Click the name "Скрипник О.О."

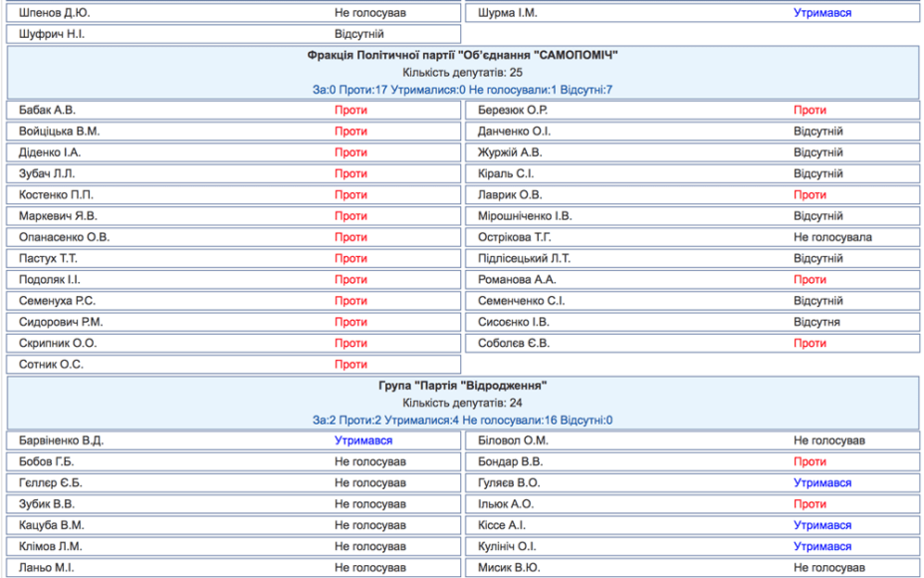point(58,343)
